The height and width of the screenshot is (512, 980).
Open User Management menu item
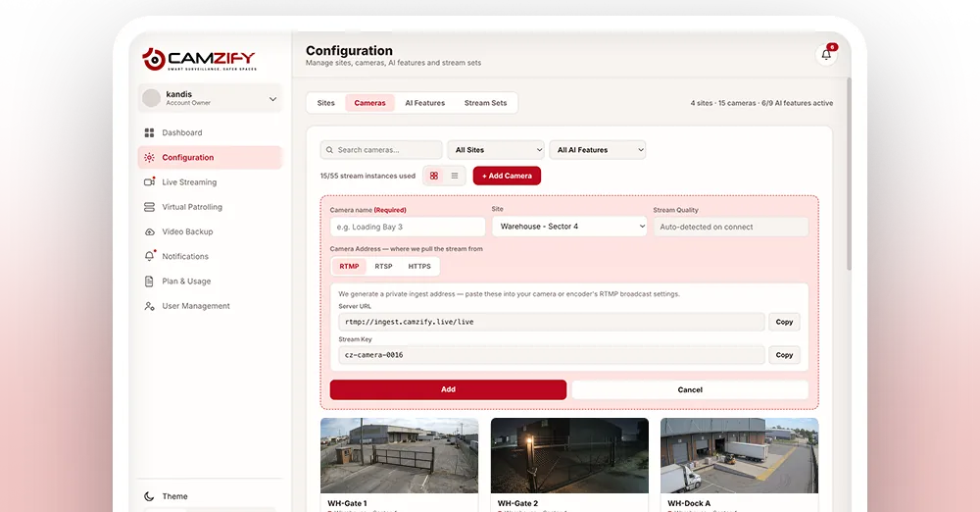(x=210, y=306)
